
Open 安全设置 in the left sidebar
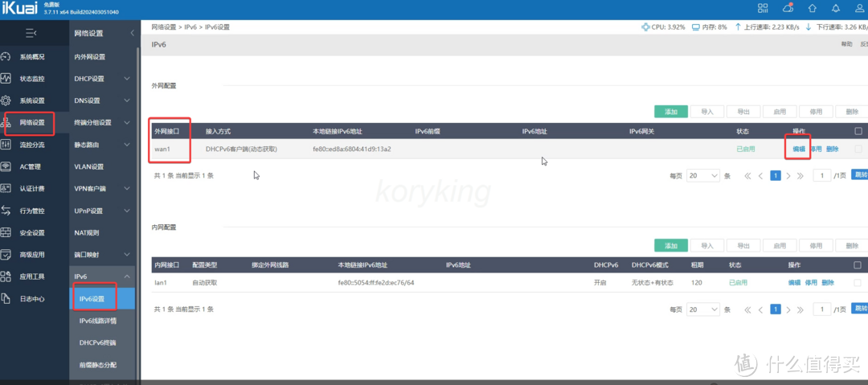tap(32, 233)
